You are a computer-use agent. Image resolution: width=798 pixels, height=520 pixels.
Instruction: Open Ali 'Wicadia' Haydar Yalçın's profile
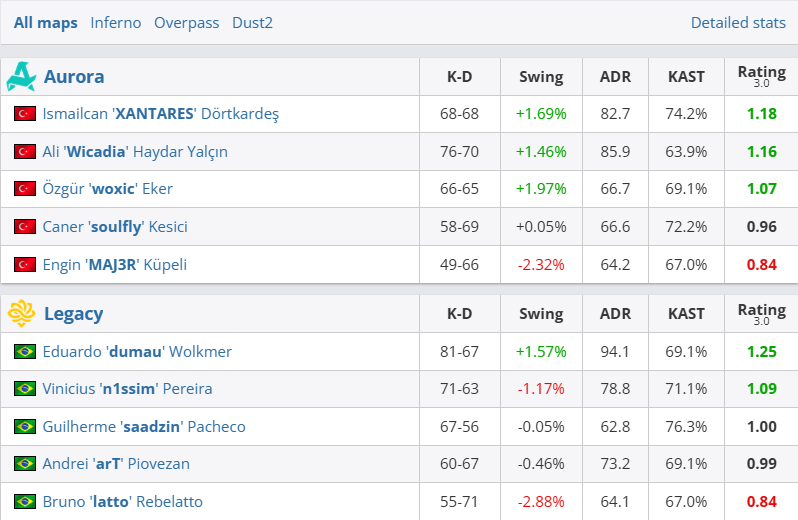click(x=135, y=152)
